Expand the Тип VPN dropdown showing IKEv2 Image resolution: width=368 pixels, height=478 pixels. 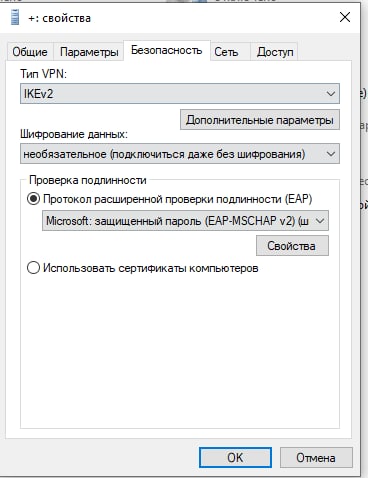point(180,94)
